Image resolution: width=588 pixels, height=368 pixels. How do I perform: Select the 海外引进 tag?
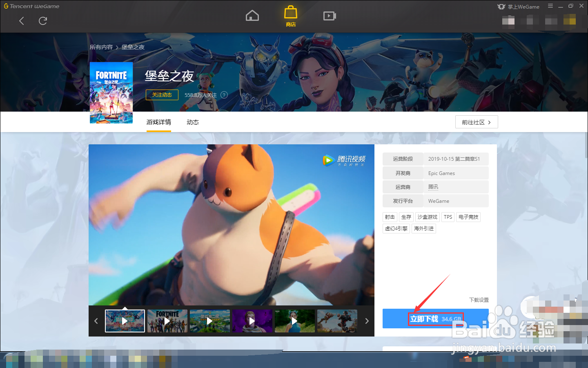click(424, 229)
